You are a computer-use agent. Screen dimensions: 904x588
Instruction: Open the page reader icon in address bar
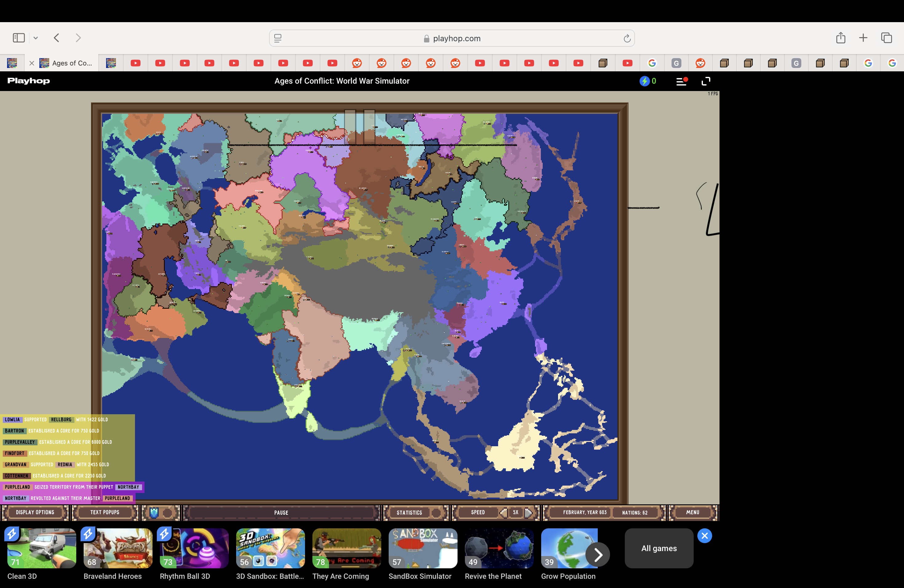coord(278,38)
